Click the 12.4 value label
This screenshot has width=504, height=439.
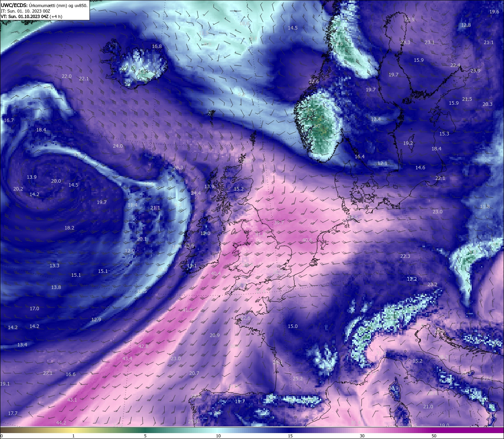click(x=376, y=119)
